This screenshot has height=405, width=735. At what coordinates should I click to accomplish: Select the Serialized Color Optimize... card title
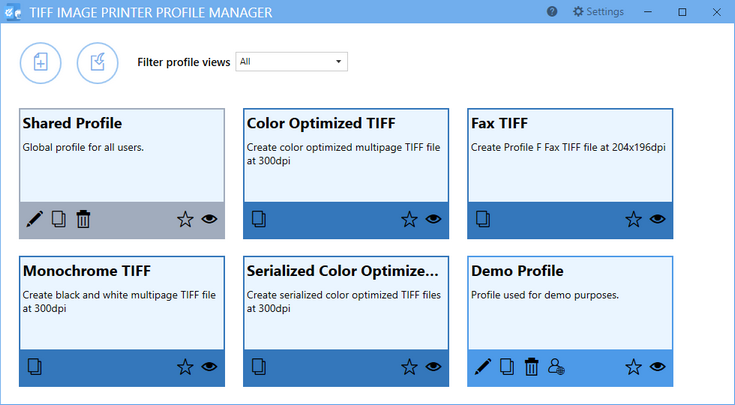[x=343, y=271]
